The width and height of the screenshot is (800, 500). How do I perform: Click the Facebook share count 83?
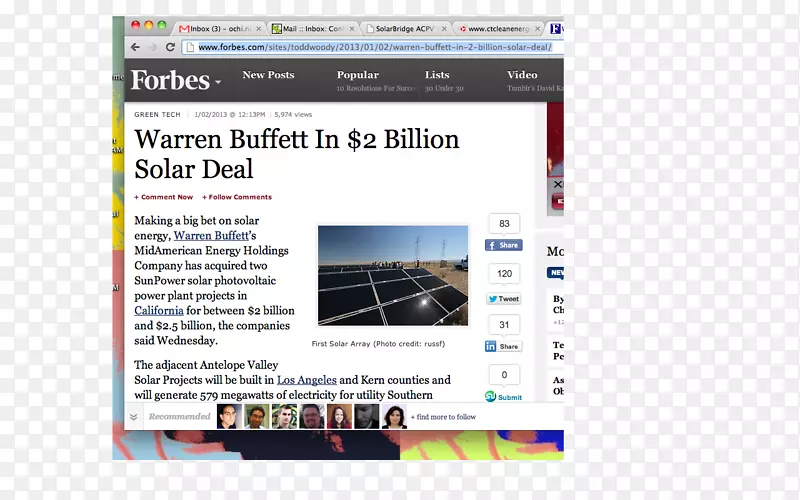pyautogui.click(x=504, y=223)
